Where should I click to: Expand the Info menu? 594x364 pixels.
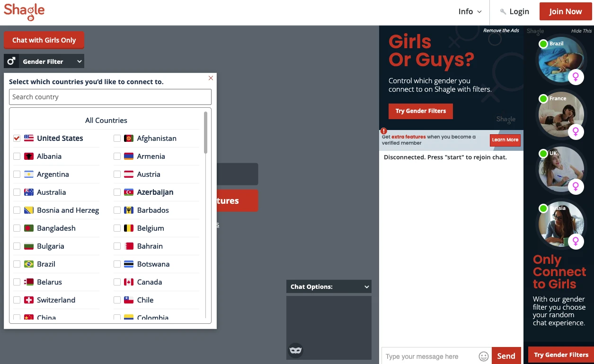[470, 12]
